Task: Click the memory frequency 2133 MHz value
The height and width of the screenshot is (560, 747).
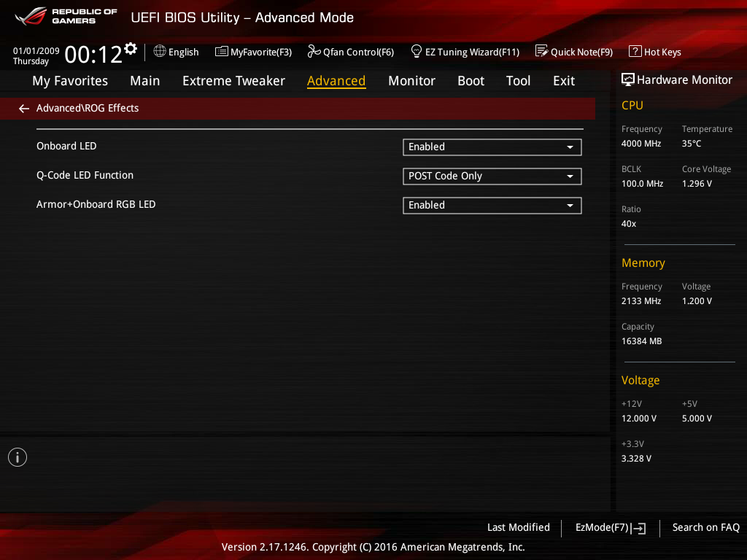Action: (x=640, y=301)
